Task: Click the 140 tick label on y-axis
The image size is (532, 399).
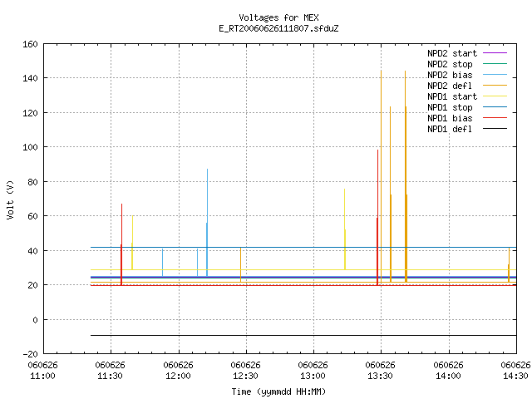Action: click(30, 78)
